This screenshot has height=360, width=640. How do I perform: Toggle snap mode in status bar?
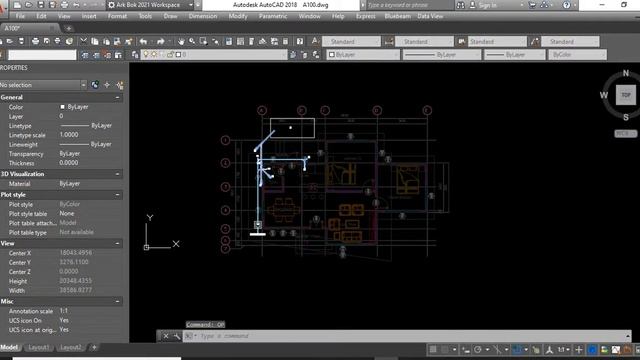pyautogui.click(x=444, y=350)
